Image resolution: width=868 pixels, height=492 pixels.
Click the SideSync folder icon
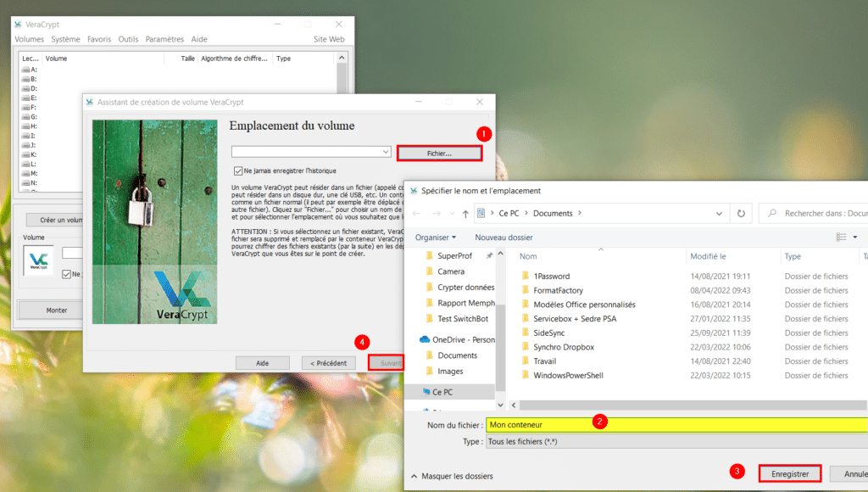[526, 333]
